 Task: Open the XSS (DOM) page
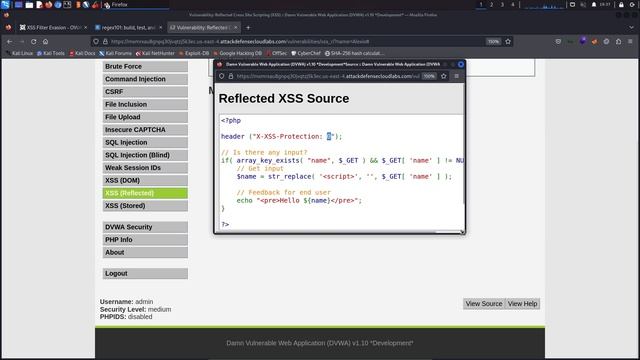click(x=145, y=180)
